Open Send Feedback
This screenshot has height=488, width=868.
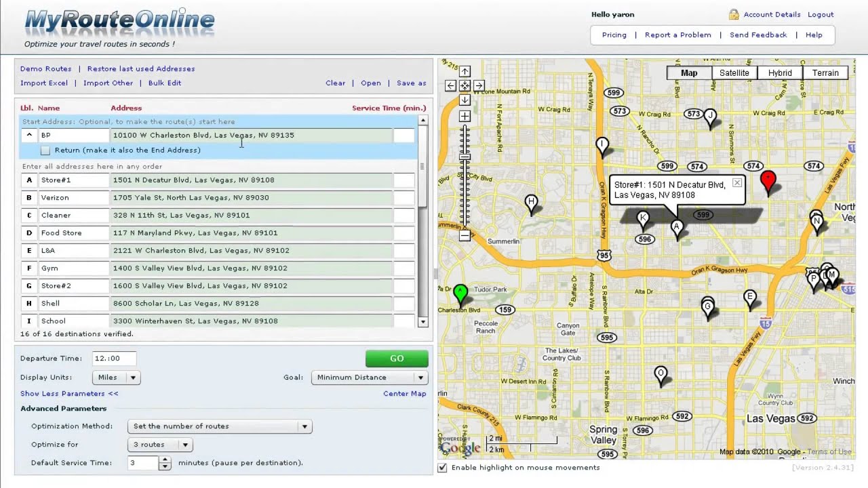coord(758,35)
